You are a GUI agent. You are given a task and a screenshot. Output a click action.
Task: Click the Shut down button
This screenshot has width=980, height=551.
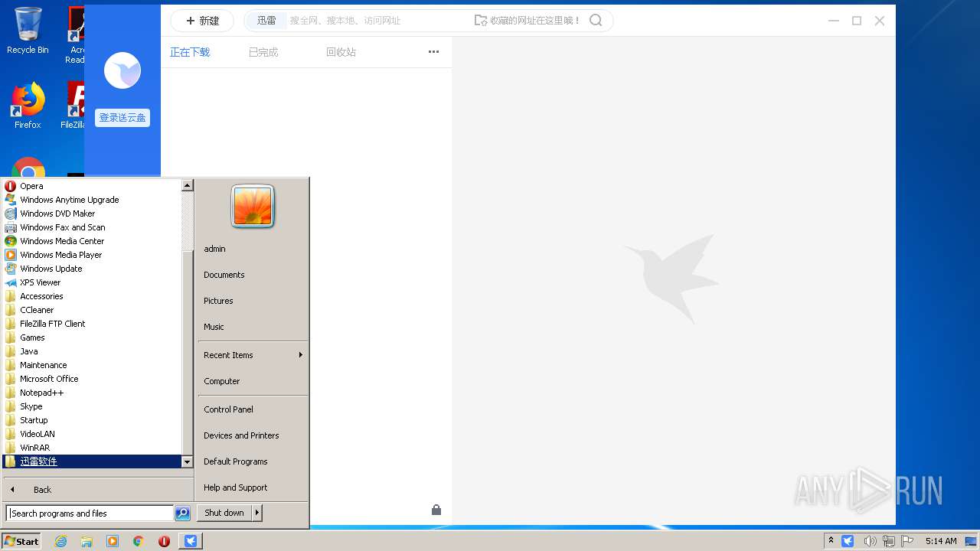point(224,513)
